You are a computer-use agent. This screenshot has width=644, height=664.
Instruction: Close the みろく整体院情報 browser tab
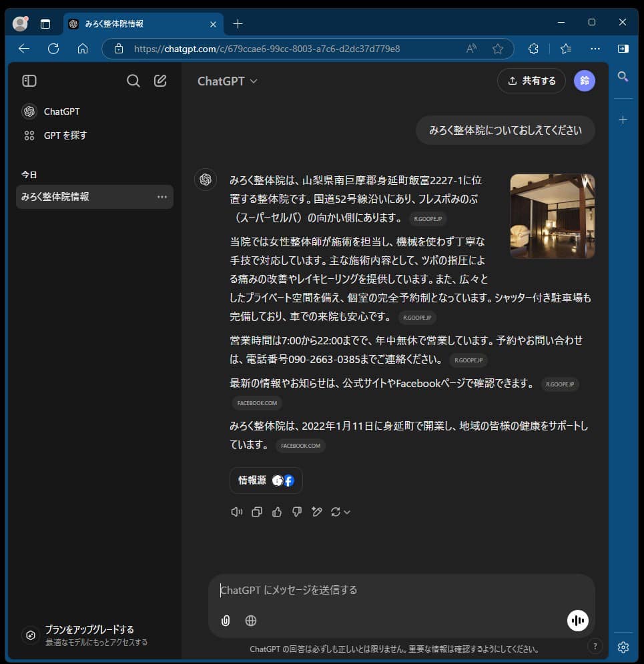[x=214, y=24]
